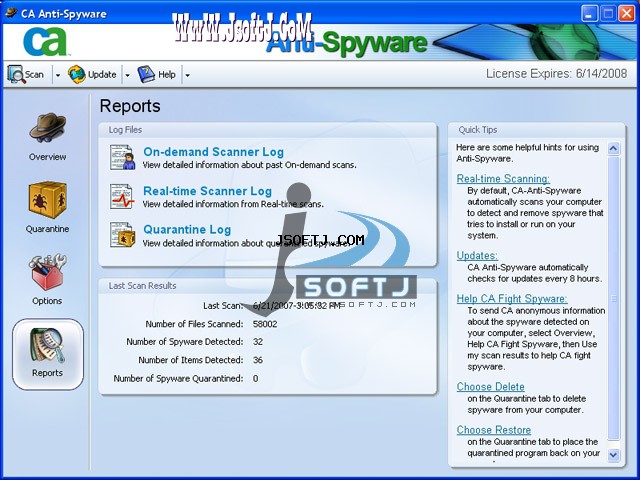
Task: Click the Help book icon
Action: [x=146, y=74]
